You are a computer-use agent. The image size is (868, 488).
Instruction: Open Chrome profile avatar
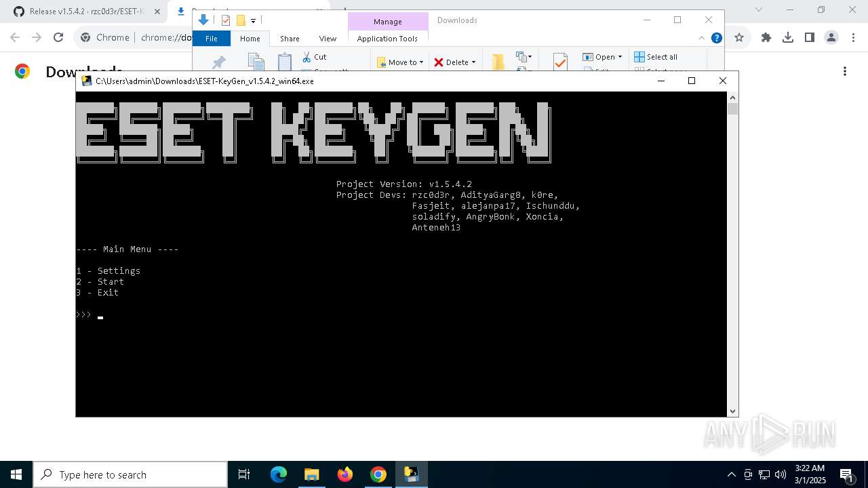coord(831,38)
